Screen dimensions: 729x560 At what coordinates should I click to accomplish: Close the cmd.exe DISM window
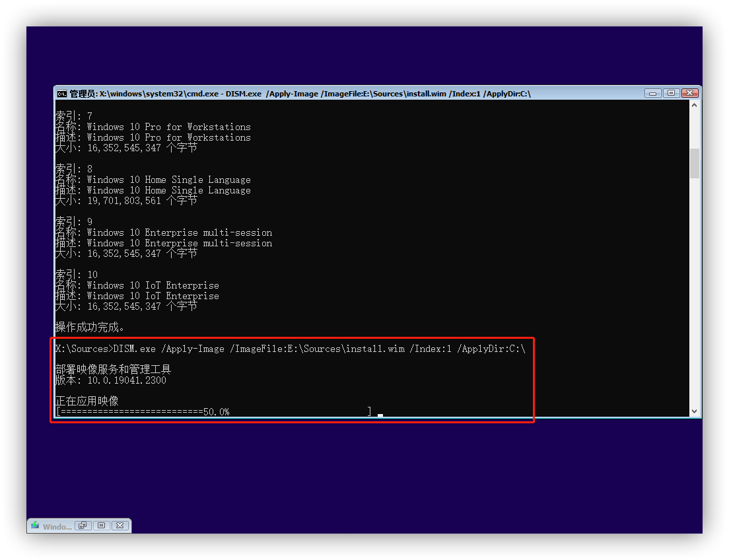point(690,94)
